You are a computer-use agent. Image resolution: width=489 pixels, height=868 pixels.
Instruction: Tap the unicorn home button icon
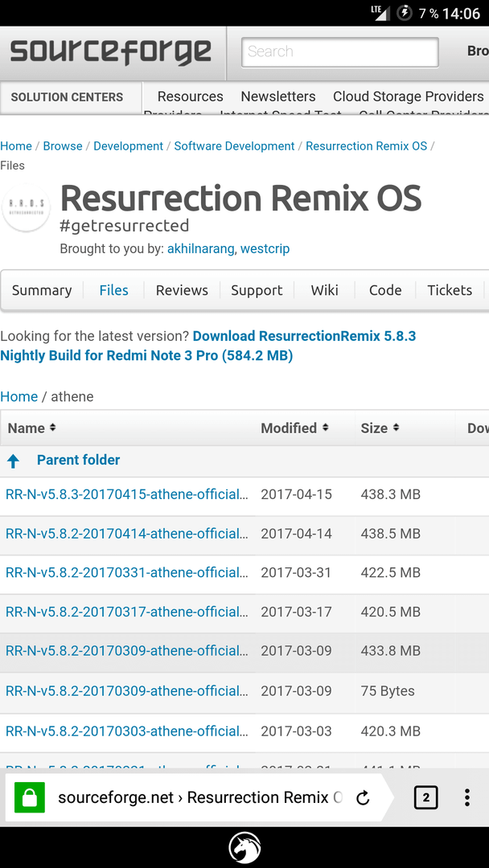pyautogui.click(x=244, y=848)
